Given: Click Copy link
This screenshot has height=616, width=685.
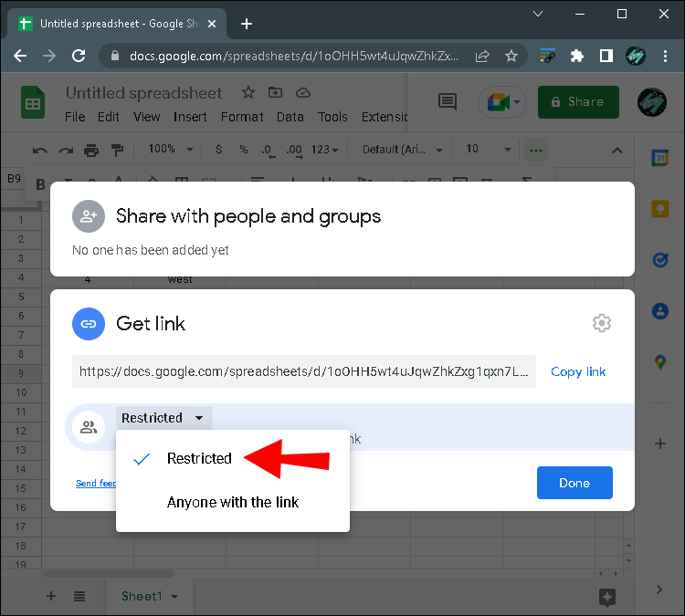Looking at the screenshot, I should pos(577,371).
